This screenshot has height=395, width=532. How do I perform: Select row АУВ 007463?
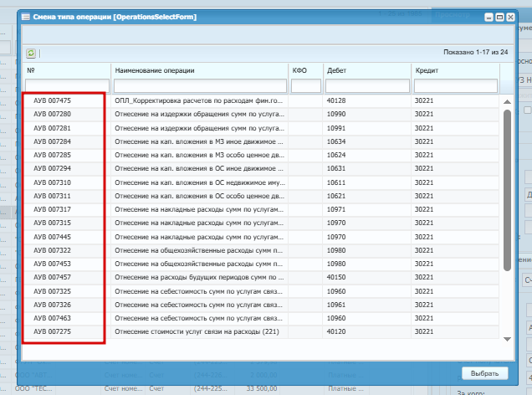click(x=261, y=318)
